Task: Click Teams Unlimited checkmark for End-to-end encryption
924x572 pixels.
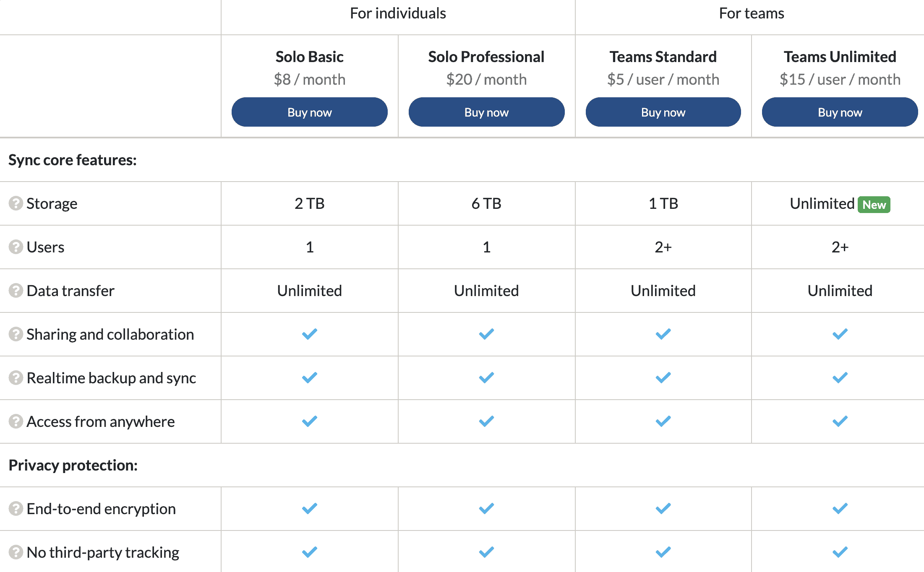Action: coord(840,509)
